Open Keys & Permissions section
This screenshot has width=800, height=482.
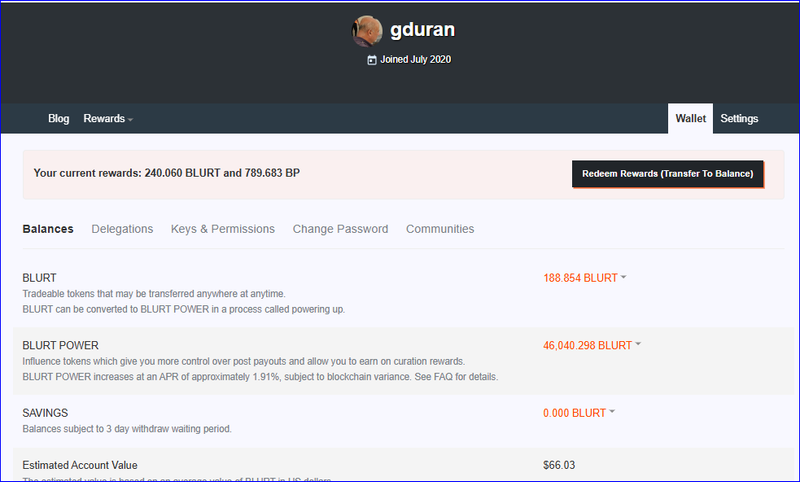[222, 229]
